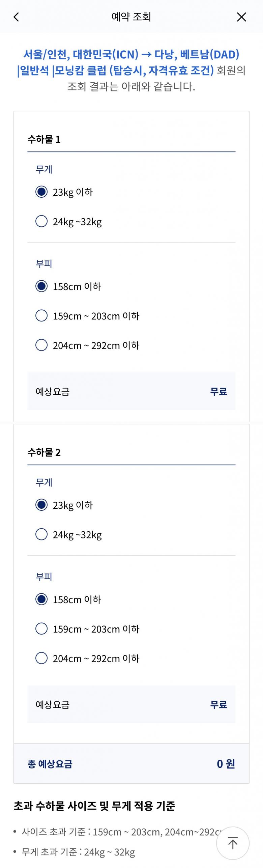Select 23kg 이하 for 수하물 2
Viewport: 263px width, 868px height.
(41, 505)
